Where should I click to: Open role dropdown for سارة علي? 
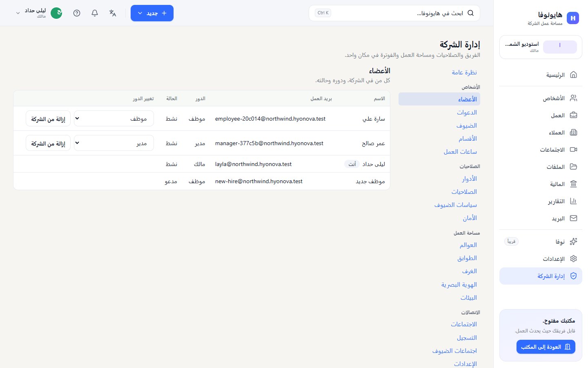[114, 119]
